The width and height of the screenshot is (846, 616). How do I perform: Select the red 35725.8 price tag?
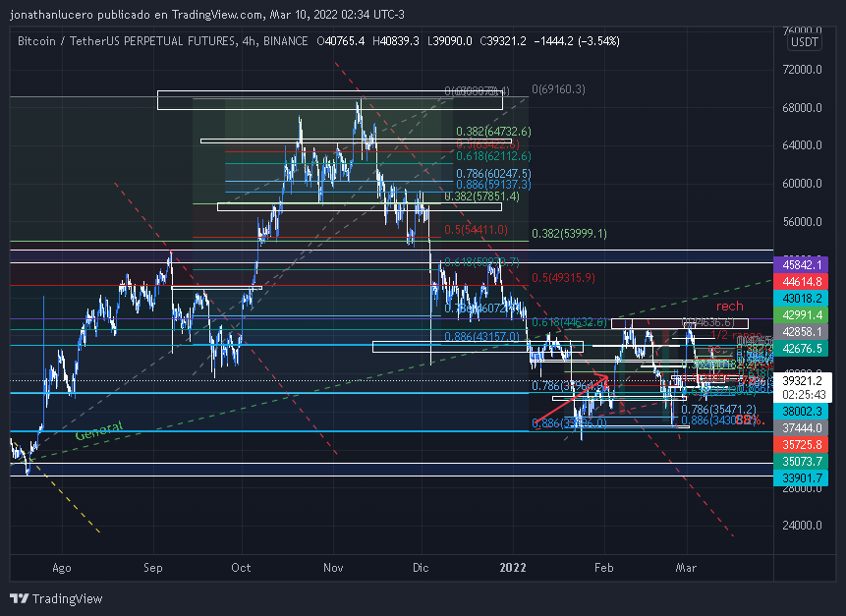[801, 444]
